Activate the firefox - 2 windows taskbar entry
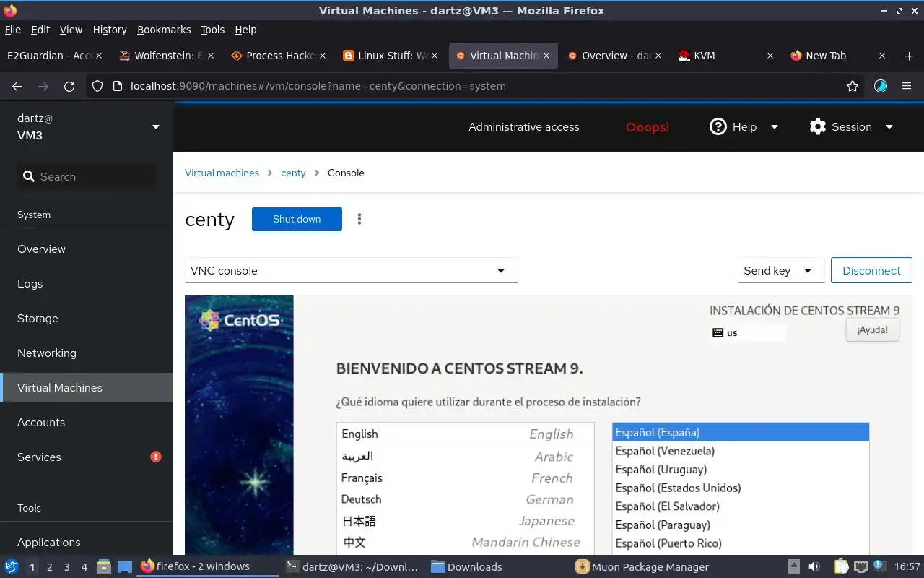This screenshot has height=578, width=924. point(207,566)
